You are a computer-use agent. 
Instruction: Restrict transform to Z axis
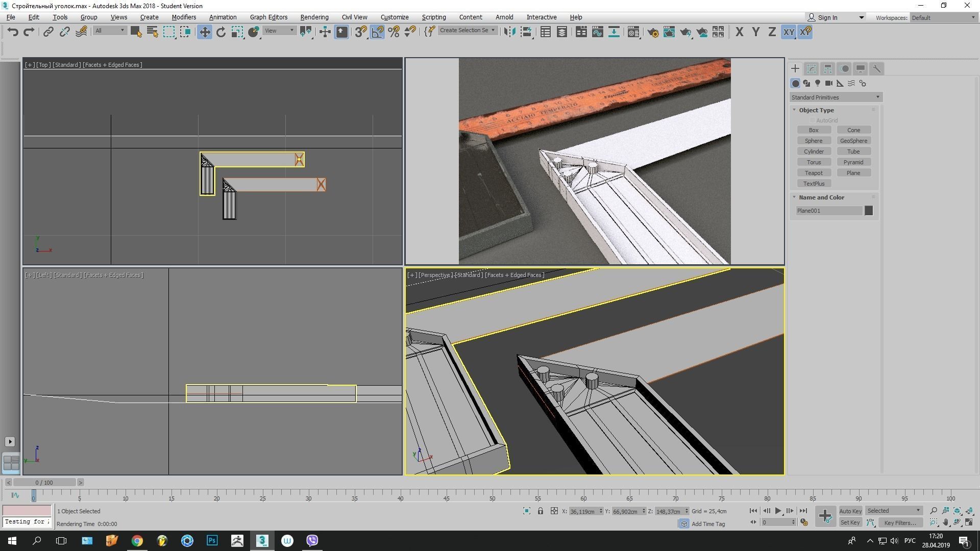[x=772, y=32]
